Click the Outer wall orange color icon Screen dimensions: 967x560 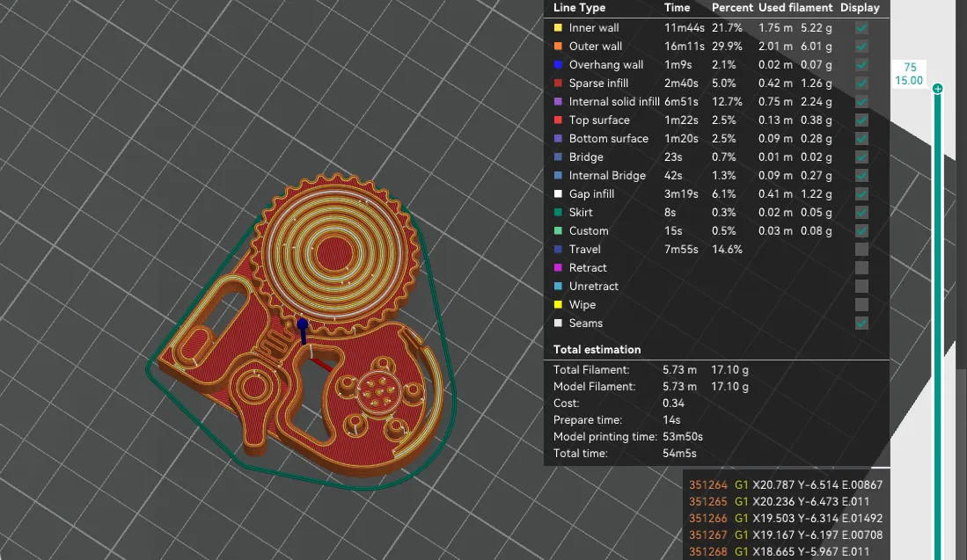click(558, 47)
